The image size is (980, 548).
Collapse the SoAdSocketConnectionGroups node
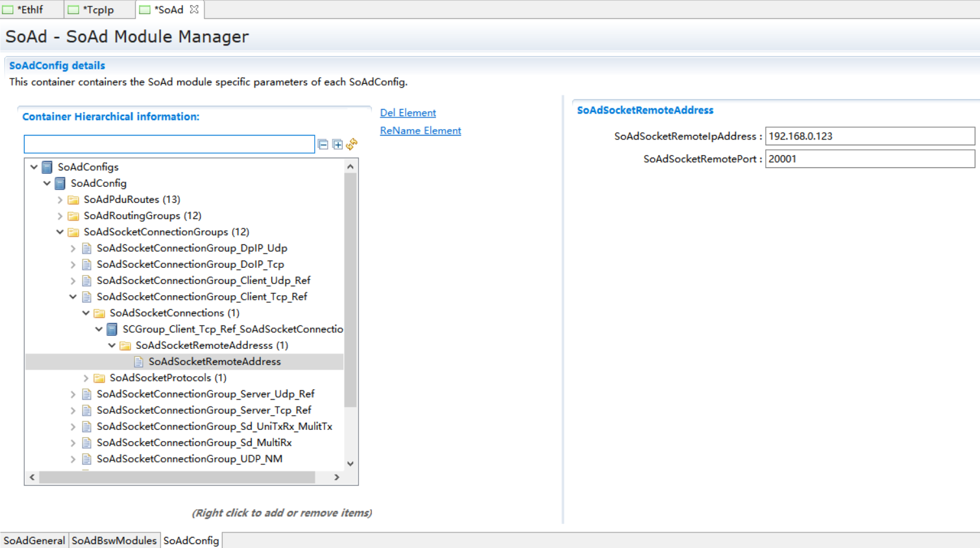point(60,232)
